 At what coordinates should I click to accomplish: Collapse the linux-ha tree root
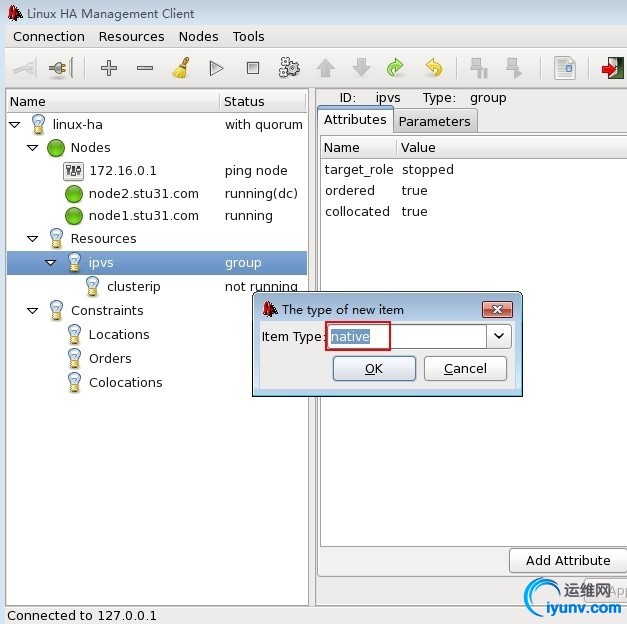tap(15, 125)
